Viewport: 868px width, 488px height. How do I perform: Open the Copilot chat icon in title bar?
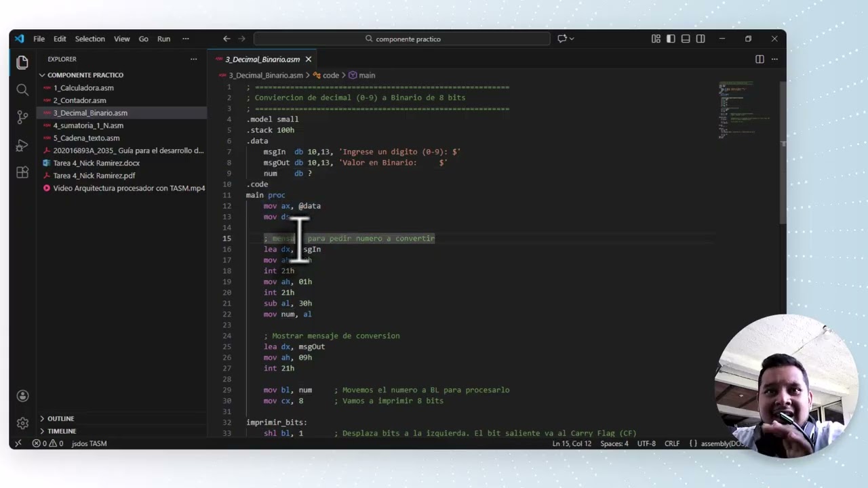pyautogui.click(x=561, y=39)
